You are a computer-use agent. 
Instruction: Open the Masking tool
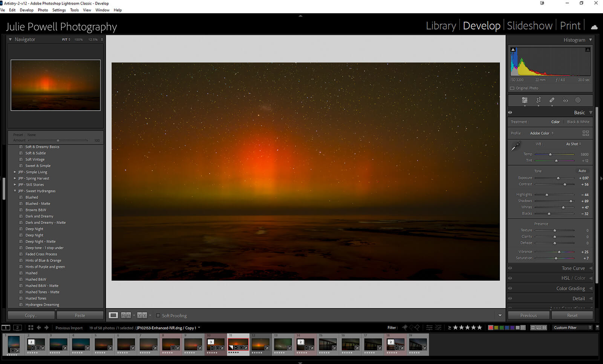tap(578, 100)
